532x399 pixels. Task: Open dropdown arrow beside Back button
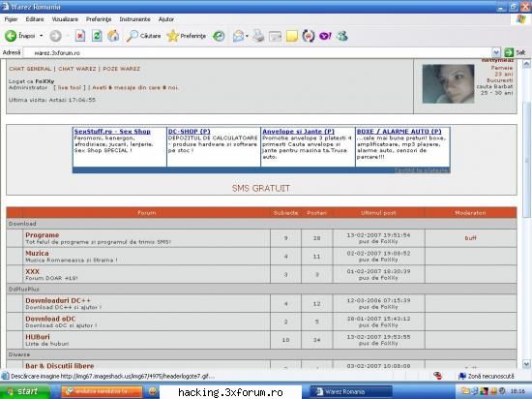pyautogui.click(x=42, y=36)
